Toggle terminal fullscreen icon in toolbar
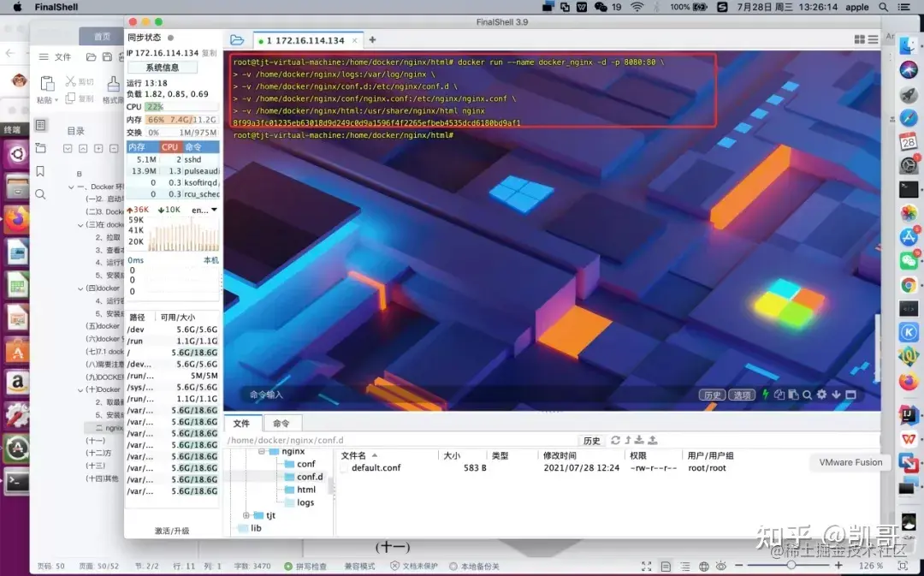Viewport: 924px width, 576px height. point(850,395)
